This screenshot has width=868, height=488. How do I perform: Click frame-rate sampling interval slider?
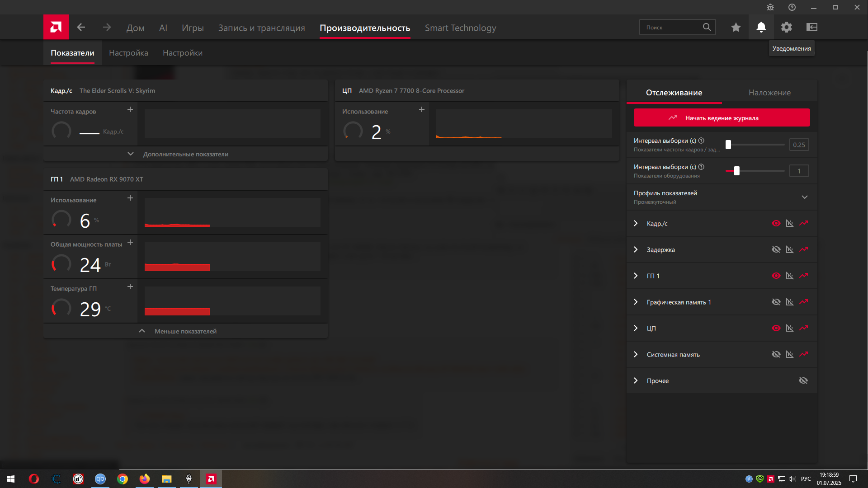[x=755, y=145]
